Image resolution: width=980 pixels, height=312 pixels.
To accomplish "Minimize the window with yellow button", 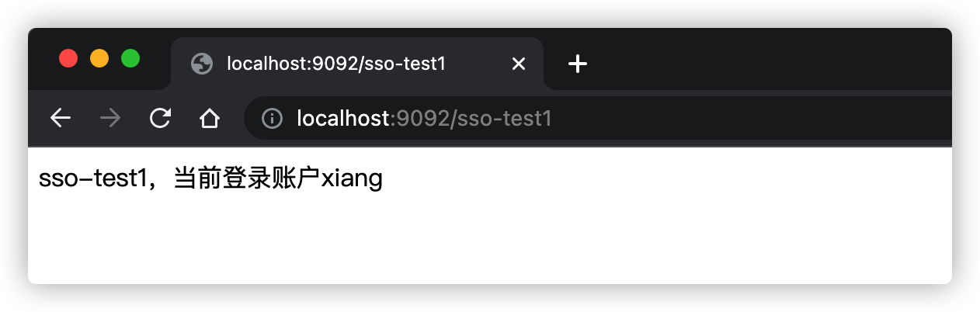I will click(x=99, y=58).
